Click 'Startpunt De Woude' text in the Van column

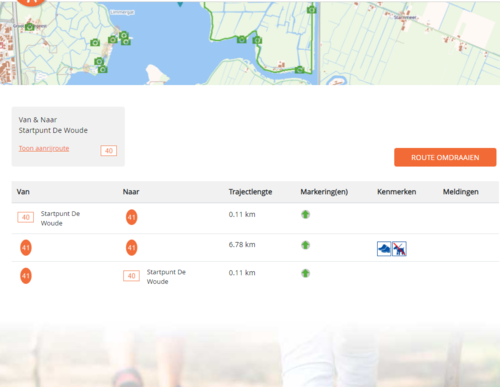60,218
